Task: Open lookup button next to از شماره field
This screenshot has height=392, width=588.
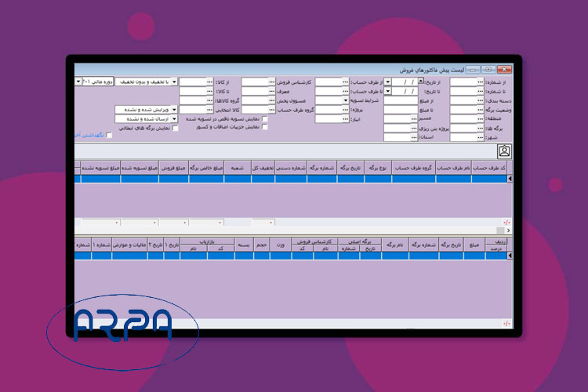Action: pos(478,82)
